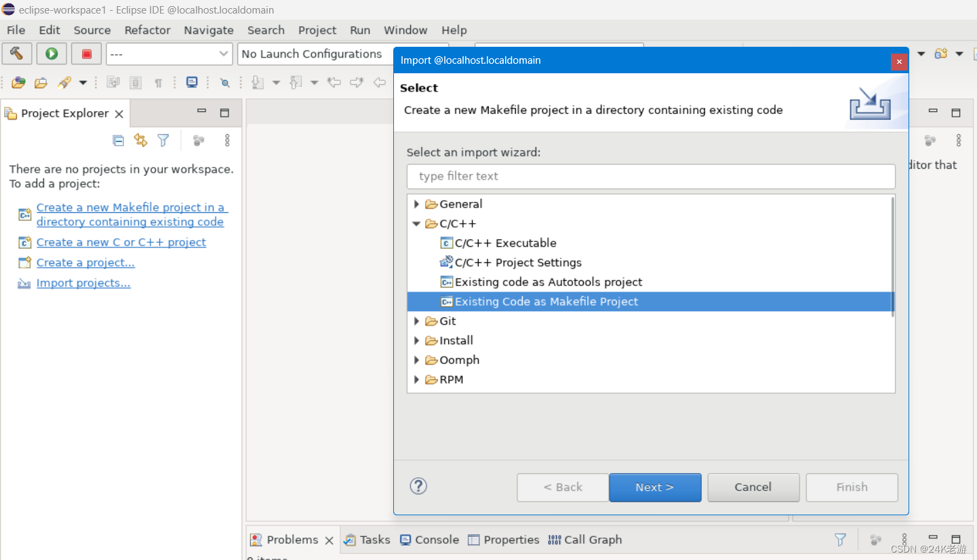Click the red Stop launch button

(87, 54)
